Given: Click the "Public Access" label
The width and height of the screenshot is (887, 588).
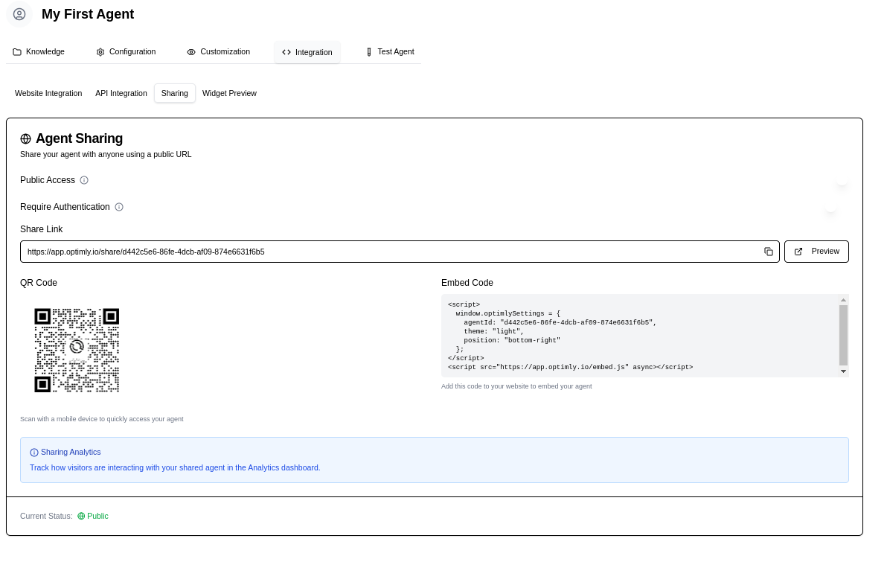Looking at the screenshot, I should [x=48, y=180].
